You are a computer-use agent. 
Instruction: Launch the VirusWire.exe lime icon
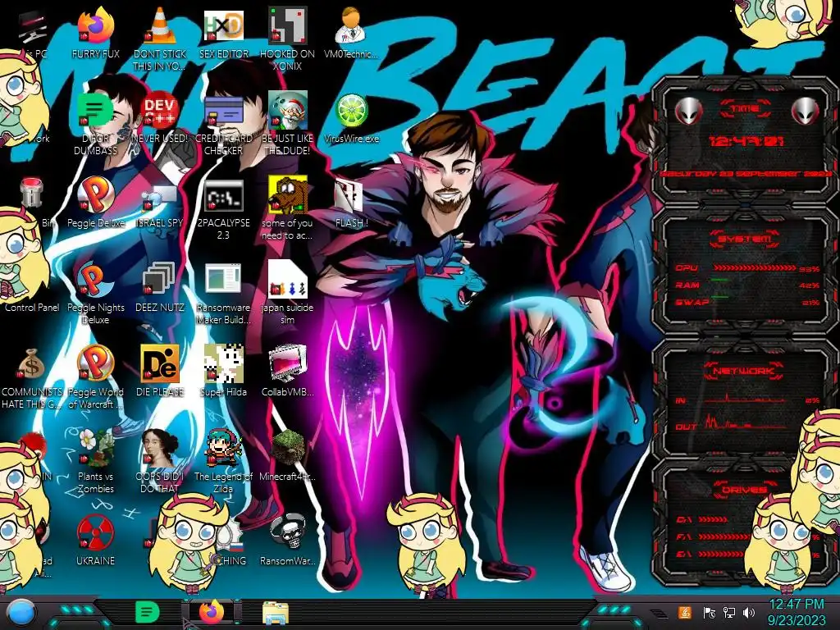351,111
